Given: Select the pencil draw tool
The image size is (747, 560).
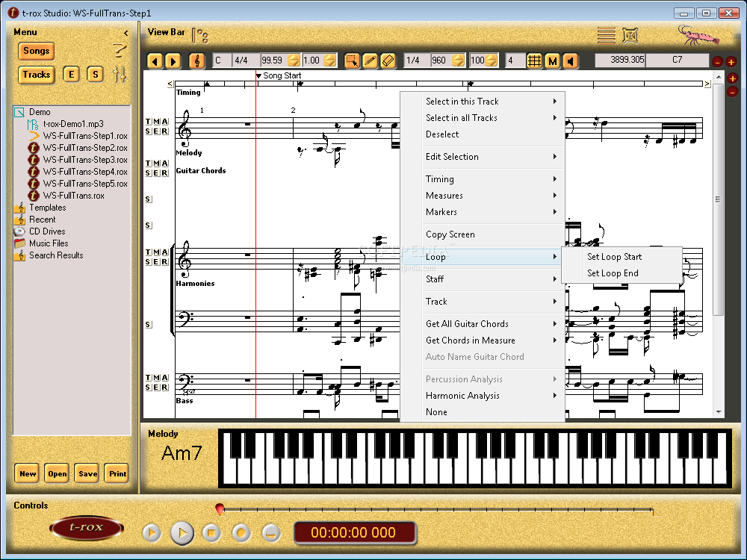Looking at the screenshot, I should (371, 60).
